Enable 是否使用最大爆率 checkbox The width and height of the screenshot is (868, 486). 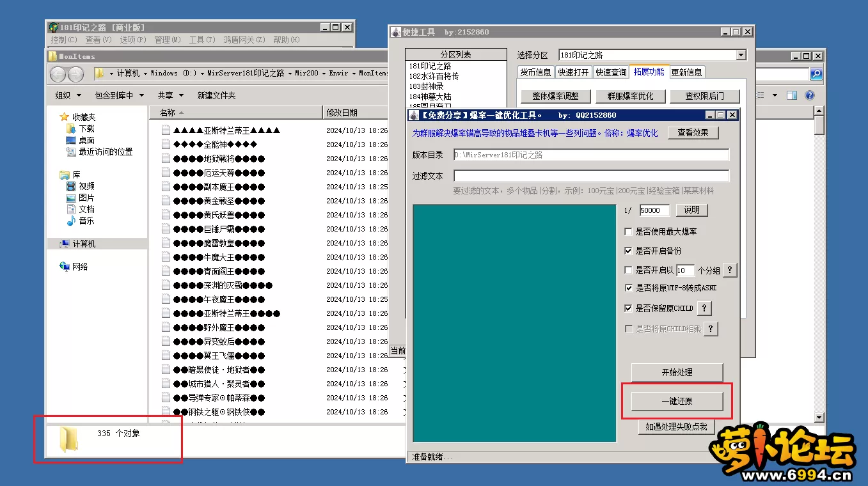point(628,231)
